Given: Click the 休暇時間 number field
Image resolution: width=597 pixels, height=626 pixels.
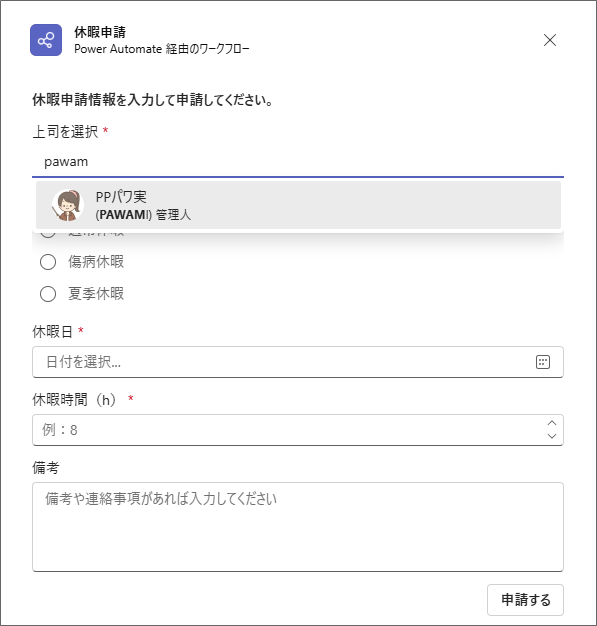Looking at the screenshot, I should tap(298, 430).
